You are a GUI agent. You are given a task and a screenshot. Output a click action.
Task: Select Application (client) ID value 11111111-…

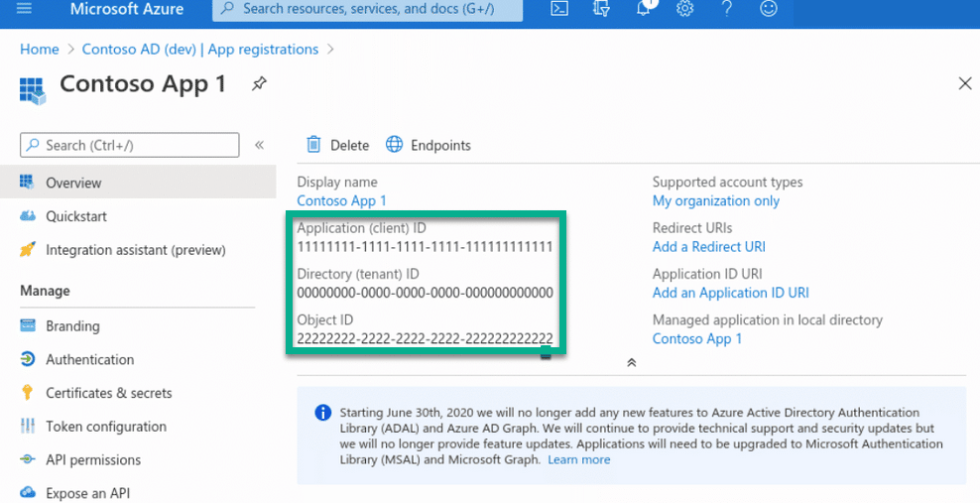[425, 247]
